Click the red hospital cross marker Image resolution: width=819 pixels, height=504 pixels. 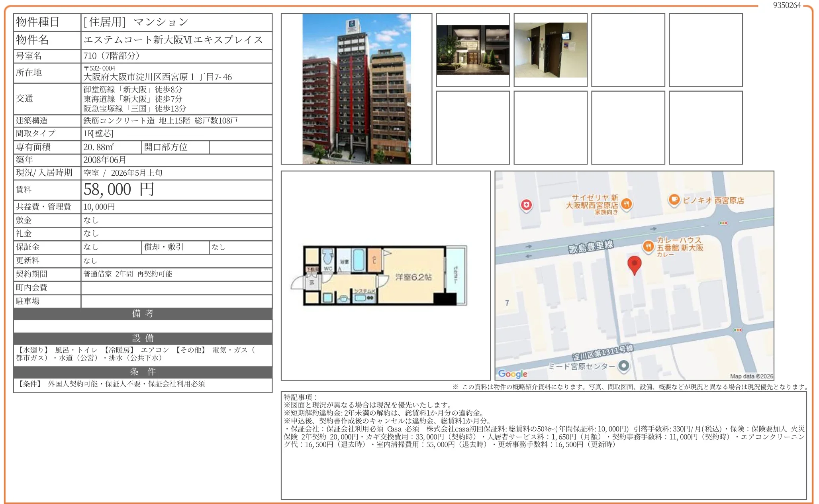pyautogui.click(x=526, y=205)
